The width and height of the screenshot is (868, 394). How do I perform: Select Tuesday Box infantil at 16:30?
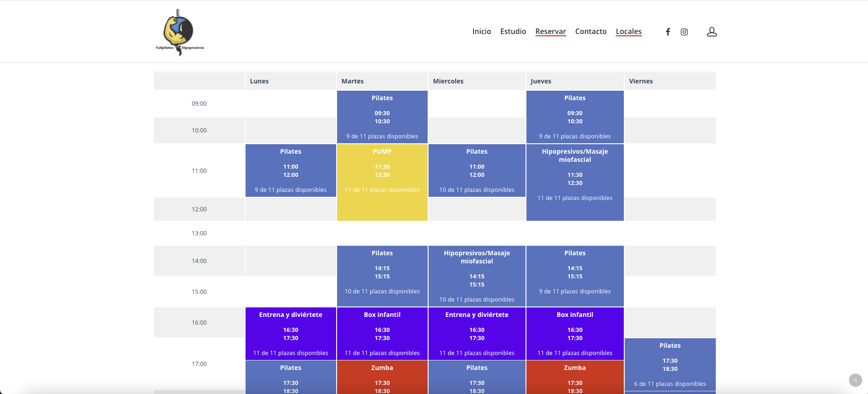coord(382,334)
